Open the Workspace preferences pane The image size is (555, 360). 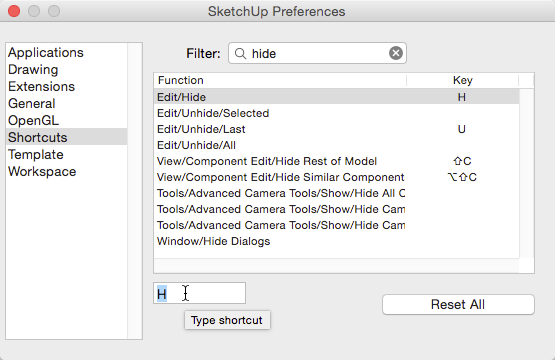67,171
